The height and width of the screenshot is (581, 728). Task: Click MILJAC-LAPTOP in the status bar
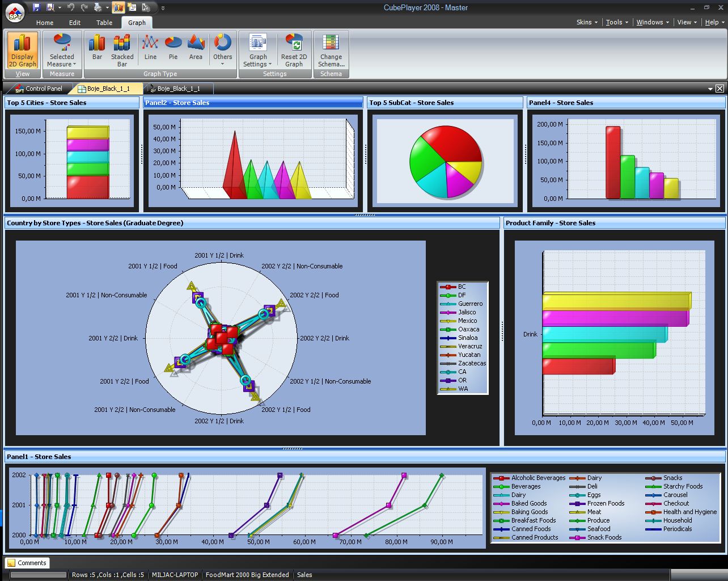(175, 575)
